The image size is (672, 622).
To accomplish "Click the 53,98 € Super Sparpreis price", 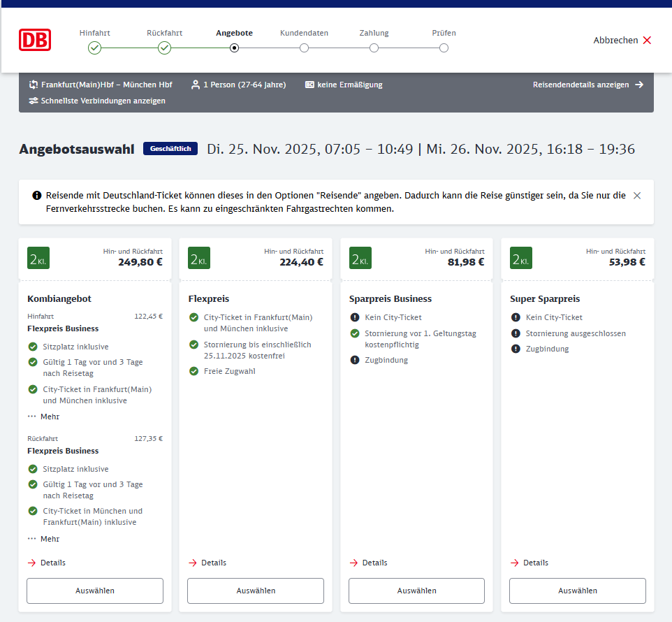I will [x=627, y=262].
